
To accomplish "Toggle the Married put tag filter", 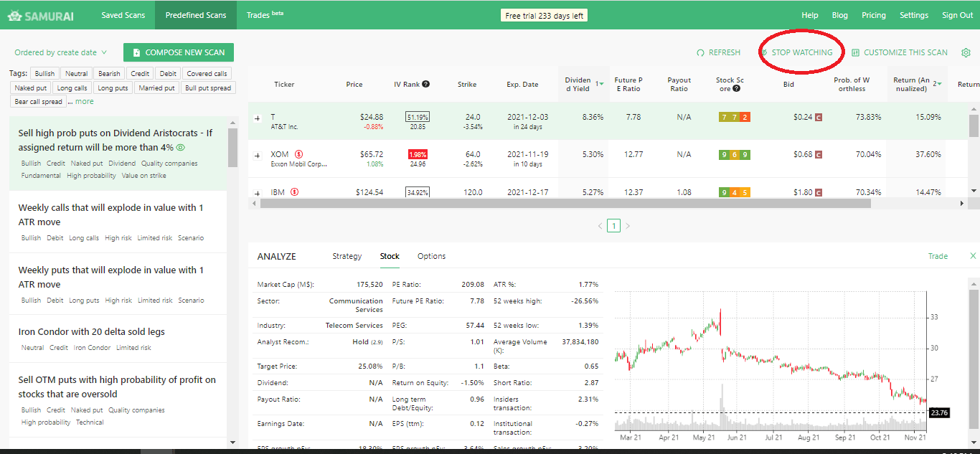I will [x=156, y=88].
